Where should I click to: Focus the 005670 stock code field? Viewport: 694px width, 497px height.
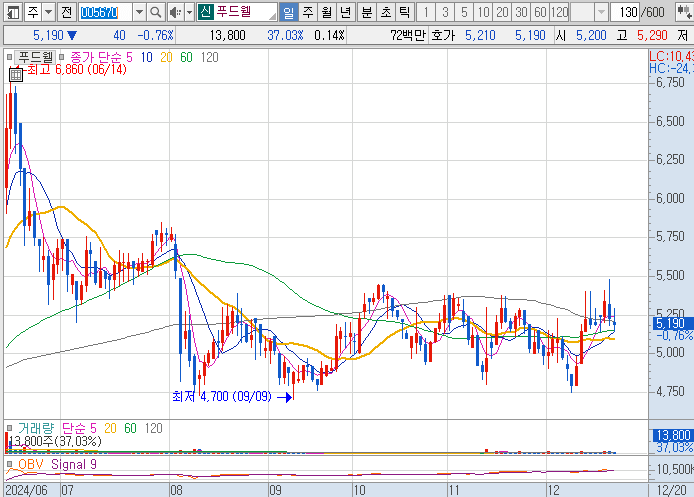[105, 12]
